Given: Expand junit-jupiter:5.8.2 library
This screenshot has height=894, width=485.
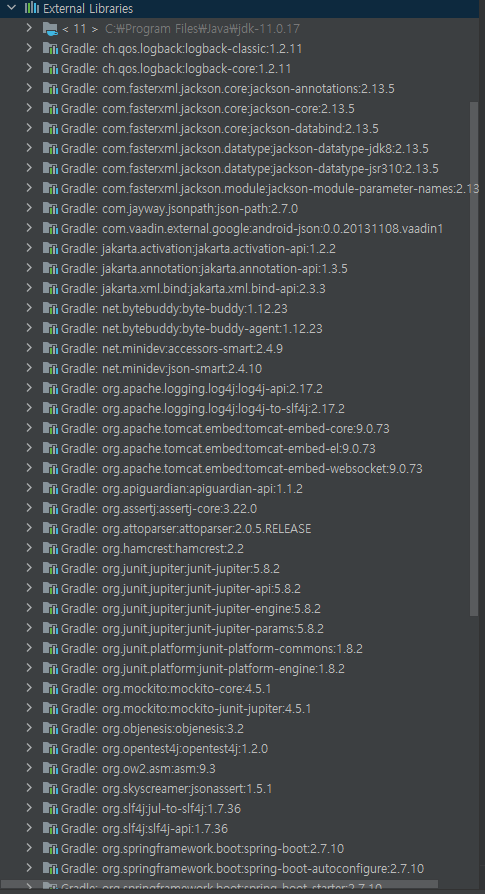Looking at the screenshot, I should click(29, 568).
